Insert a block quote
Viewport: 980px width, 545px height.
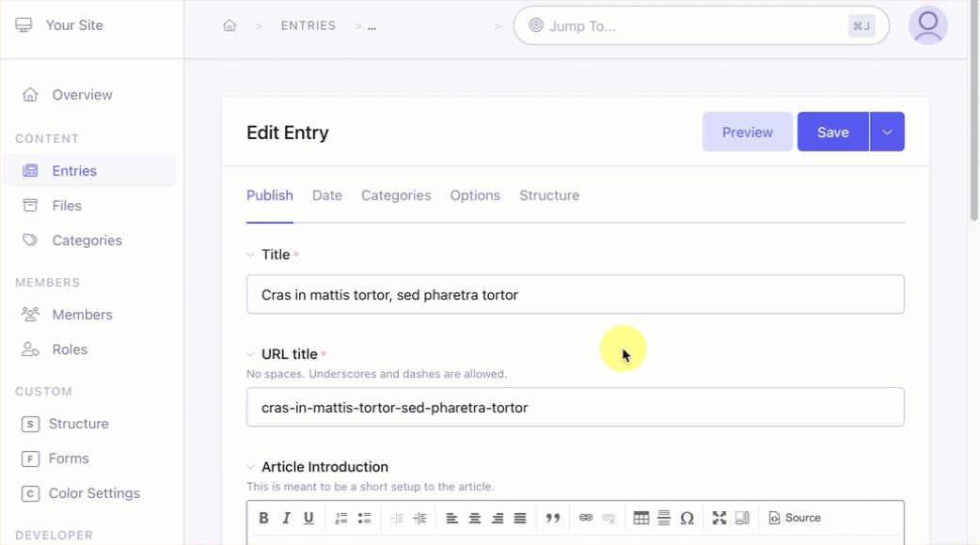[x=553, y=518]
